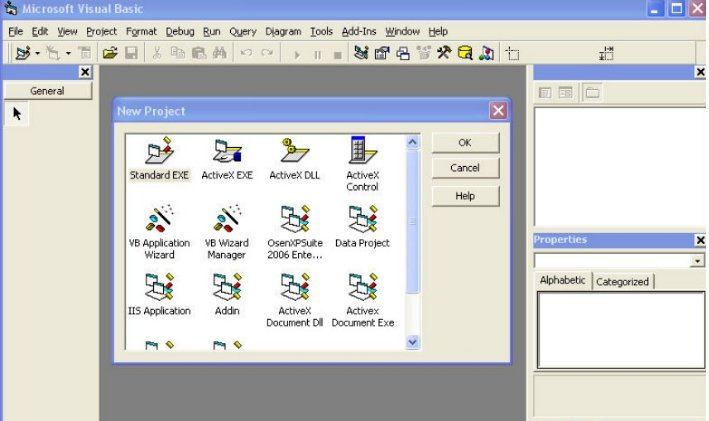
Task: Open the Menu Editor toolbar icon
Action: 85,53
